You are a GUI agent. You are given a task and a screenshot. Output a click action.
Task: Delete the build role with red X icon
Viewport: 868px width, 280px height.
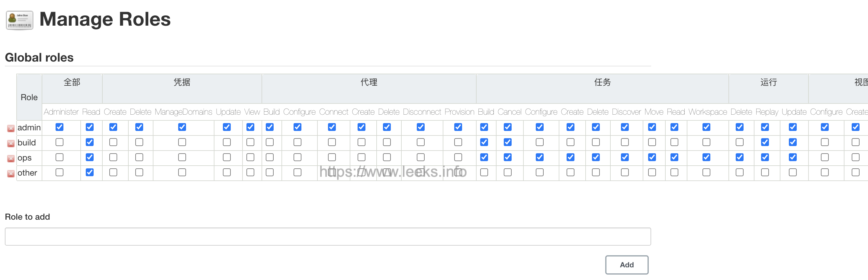point(11,143)
